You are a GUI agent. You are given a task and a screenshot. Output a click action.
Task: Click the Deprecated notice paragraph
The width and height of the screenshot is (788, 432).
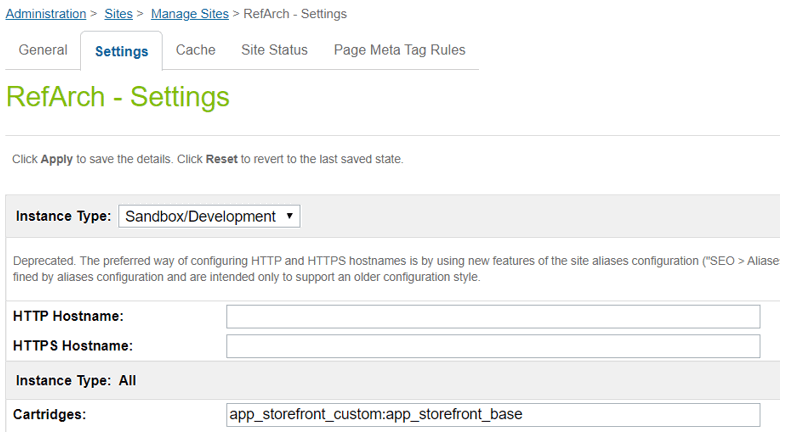coord(396,269)
